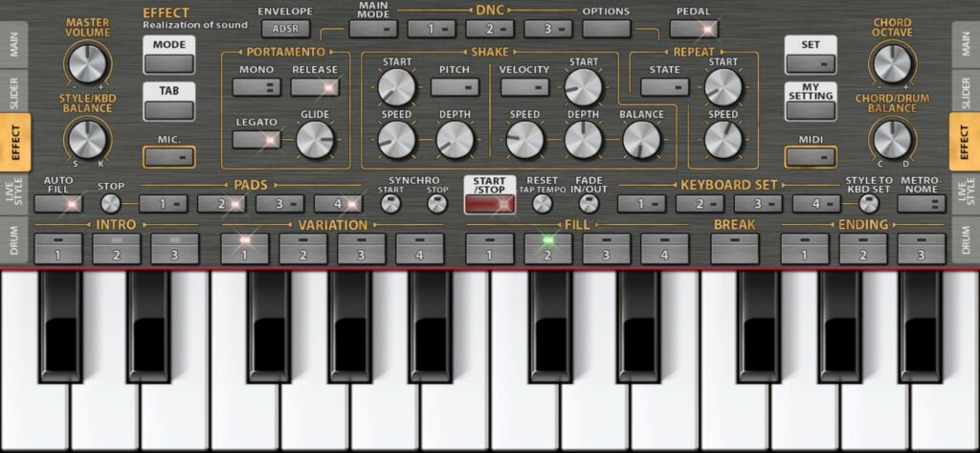Viewport: 980px width, 453px height.
Task: Click the BREAK button
Action: click(735, 248)
